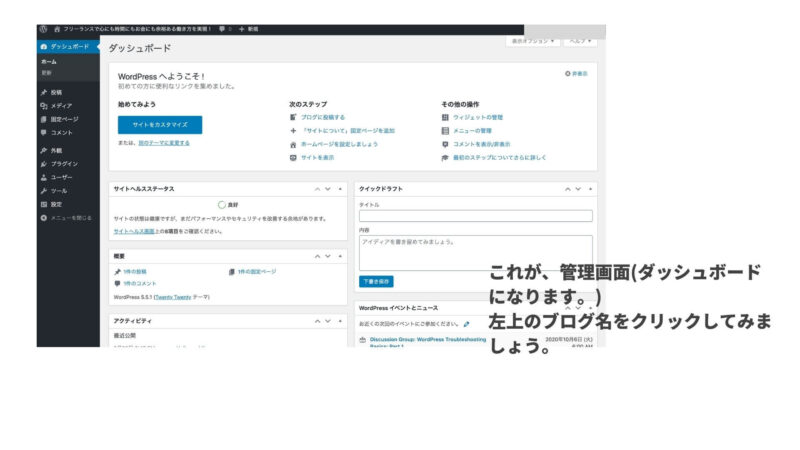
Task: Click ブログに投稿する link
Action: pyautogui.click(x=323, y=117)
